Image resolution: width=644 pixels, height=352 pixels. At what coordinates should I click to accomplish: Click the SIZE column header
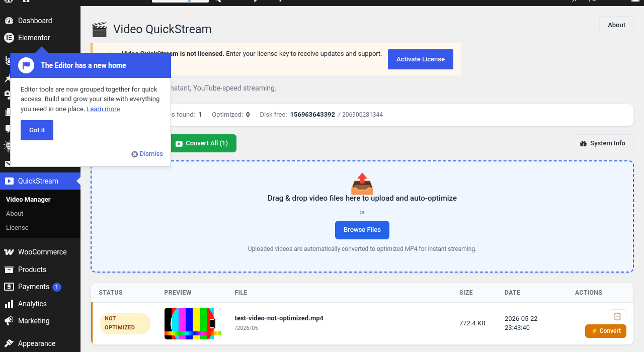coord(466,293)
